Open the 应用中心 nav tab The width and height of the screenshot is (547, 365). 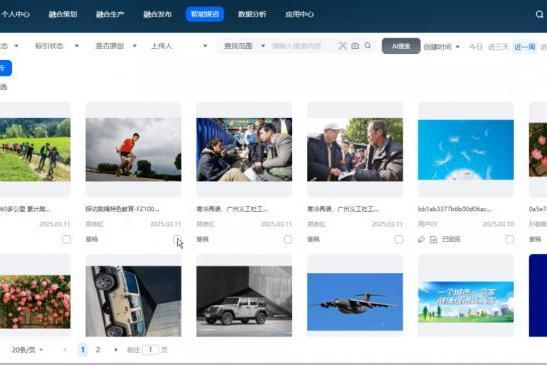pos(299,14)
